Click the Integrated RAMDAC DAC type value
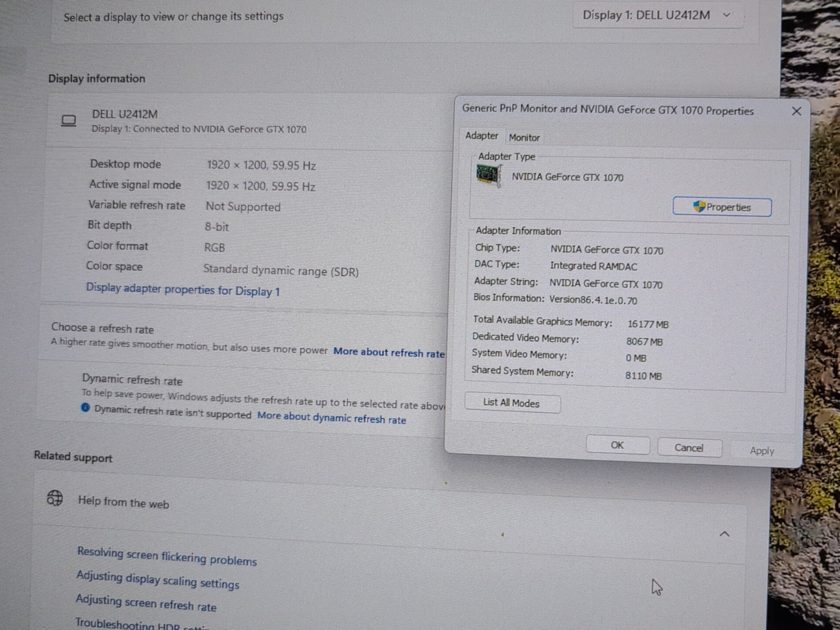 pos(594,266)
